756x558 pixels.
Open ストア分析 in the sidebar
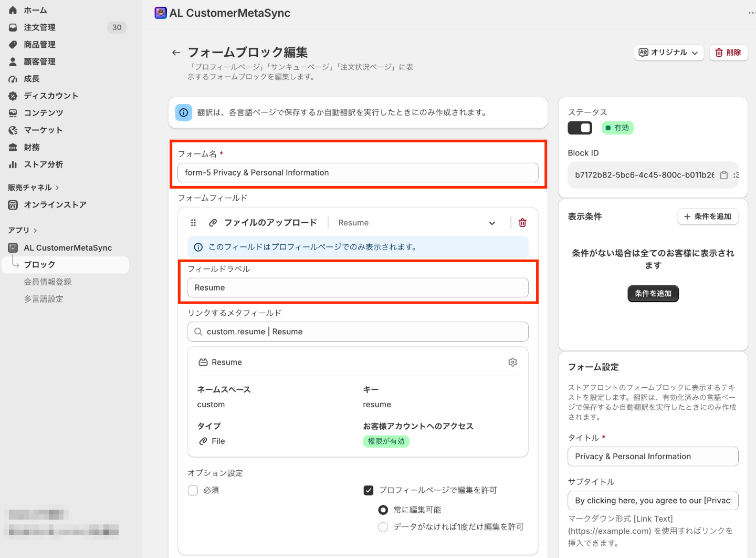(x=43, y=164)
